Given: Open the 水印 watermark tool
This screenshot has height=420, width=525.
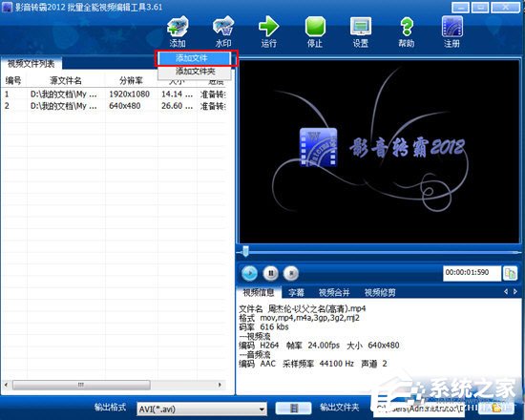Looking at the screenshot, I should 223,31.
